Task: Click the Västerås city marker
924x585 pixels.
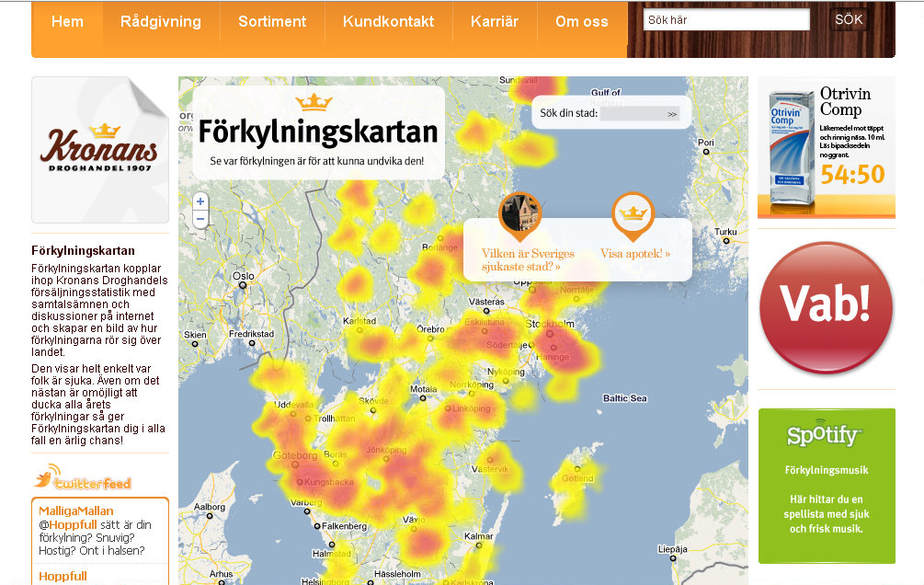Action: coord(486,311)
